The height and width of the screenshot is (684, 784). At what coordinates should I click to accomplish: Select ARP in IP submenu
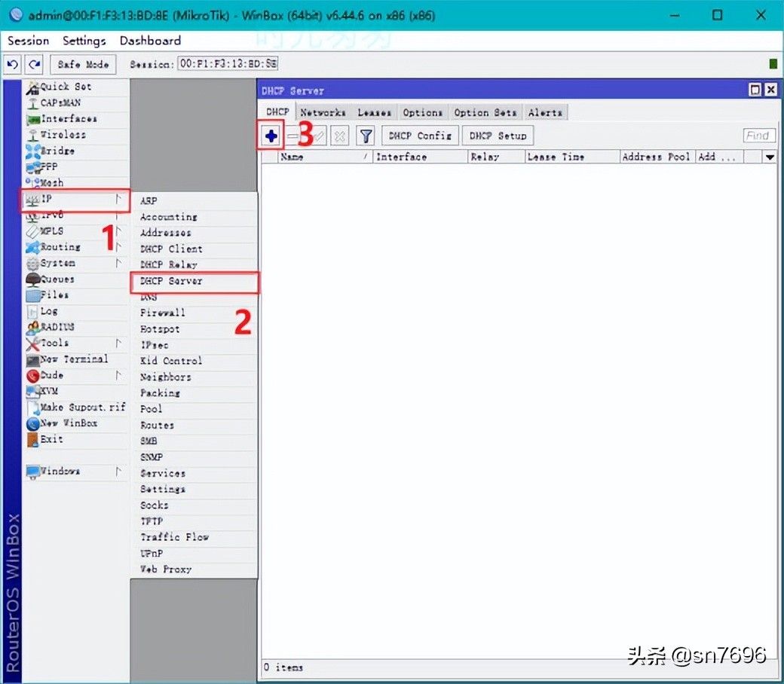pos(194,201)
